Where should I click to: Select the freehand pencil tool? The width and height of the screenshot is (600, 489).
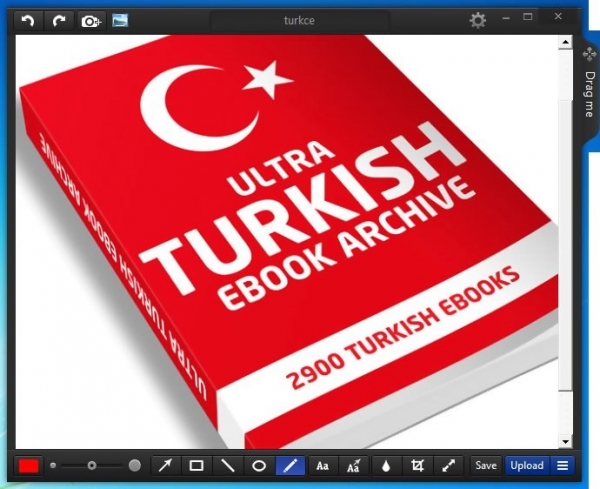(290, 466)
